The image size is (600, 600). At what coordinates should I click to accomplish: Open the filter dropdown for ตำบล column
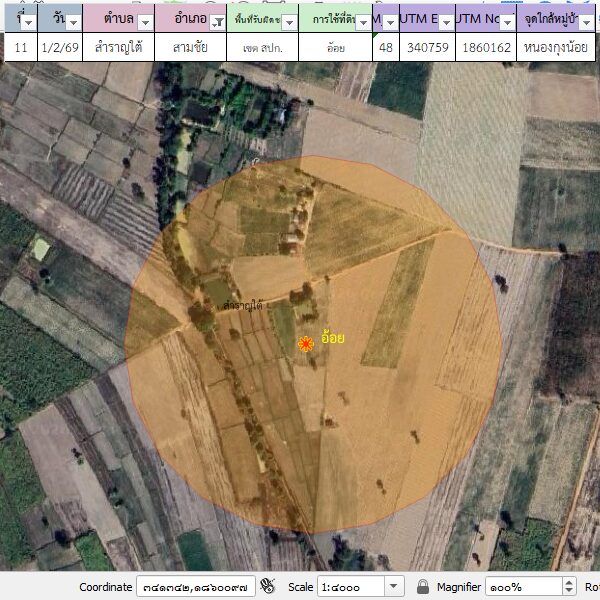(145, 21)
